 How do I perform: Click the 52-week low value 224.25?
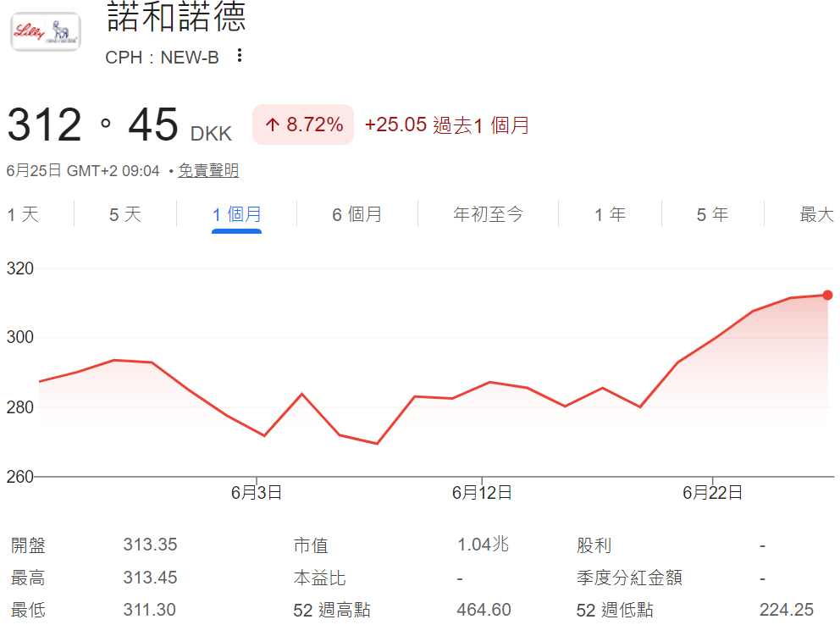pos(787,610)
